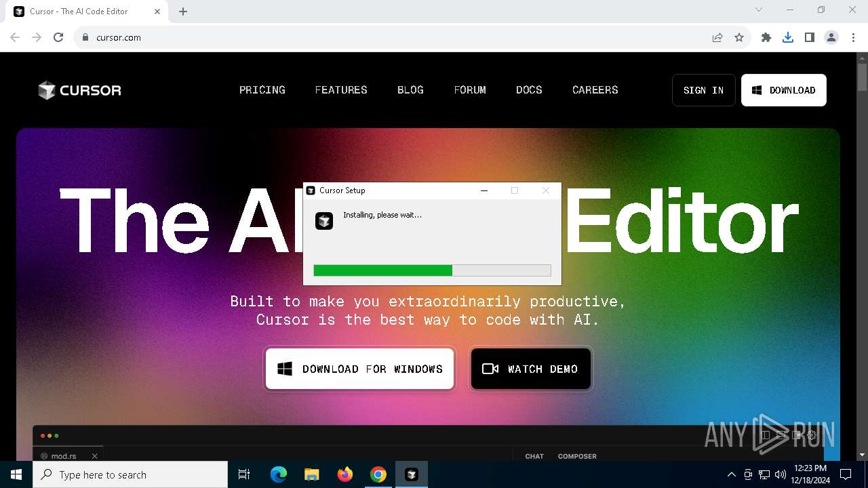Open Task View on the taskbar
Screen dimensions: 868x488
[244, 474]
